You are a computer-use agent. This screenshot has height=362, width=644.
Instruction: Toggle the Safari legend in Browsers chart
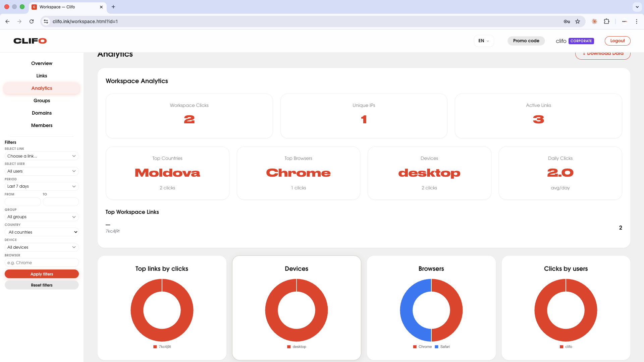pos(442,347)
